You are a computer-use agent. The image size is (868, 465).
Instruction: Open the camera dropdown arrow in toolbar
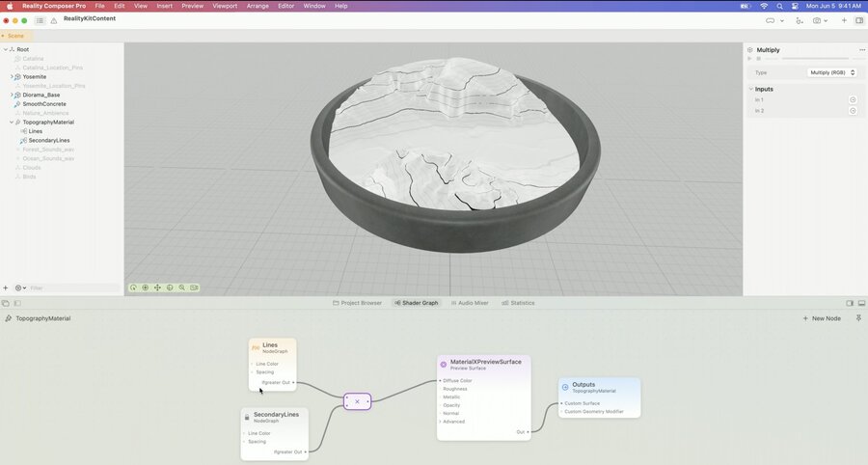pos(826,20)
